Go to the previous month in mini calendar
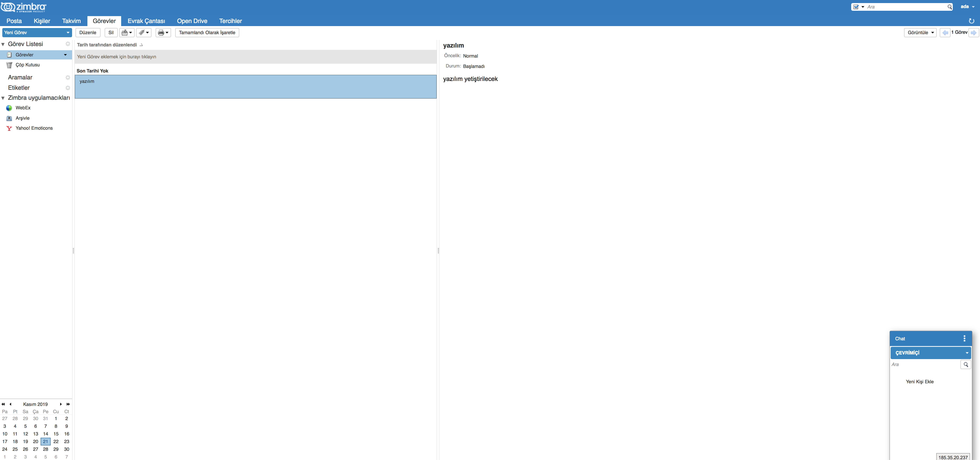980x460 pixels. coord(11,404)
